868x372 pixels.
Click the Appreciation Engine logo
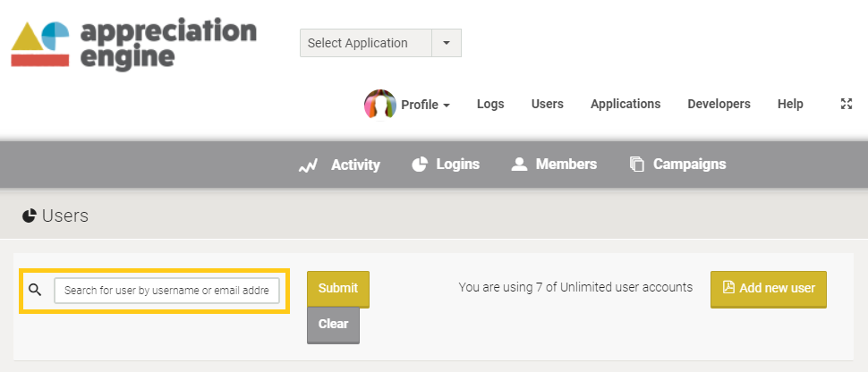[x=133, y=44]
